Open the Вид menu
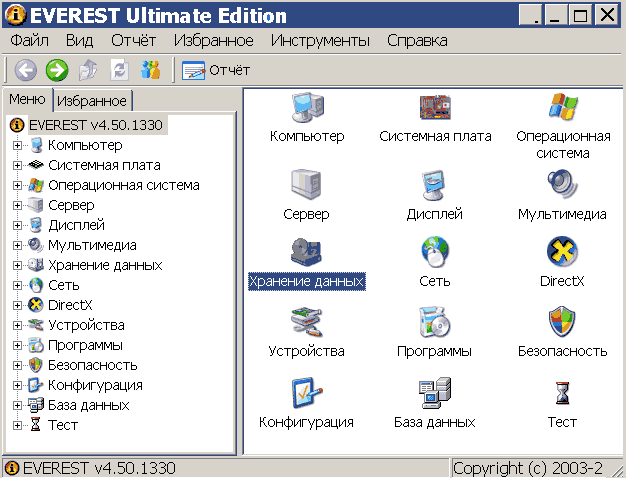Viewport: 626px width, 478px height. pyautogui.click(x=79, y=41)
